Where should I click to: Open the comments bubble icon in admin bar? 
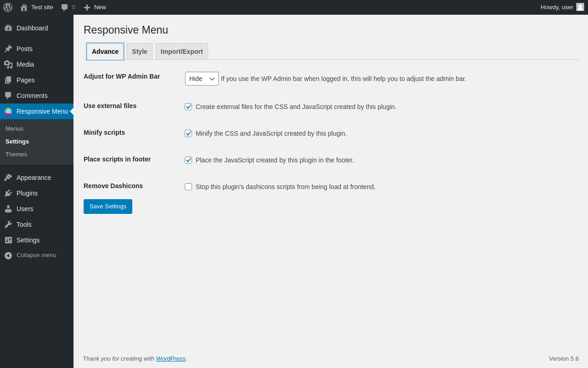click(x=65, y=7)
